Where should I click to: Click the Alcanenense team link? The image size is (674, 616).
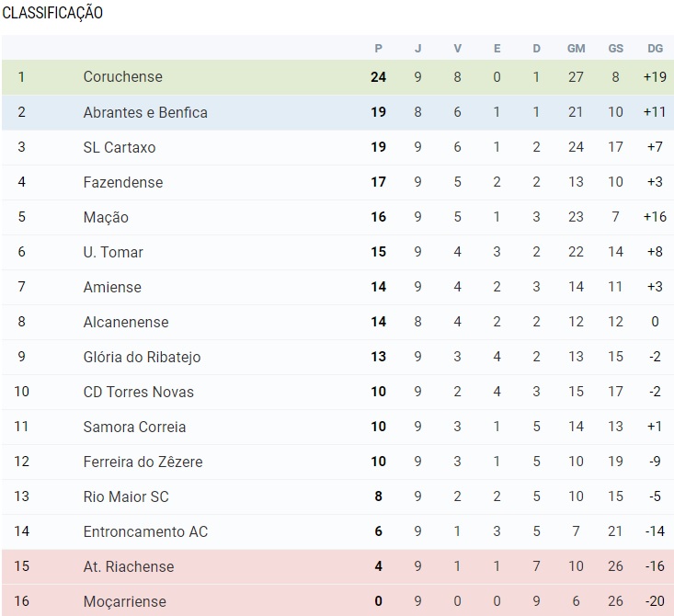pyautogui.click(x=126, y=322)
